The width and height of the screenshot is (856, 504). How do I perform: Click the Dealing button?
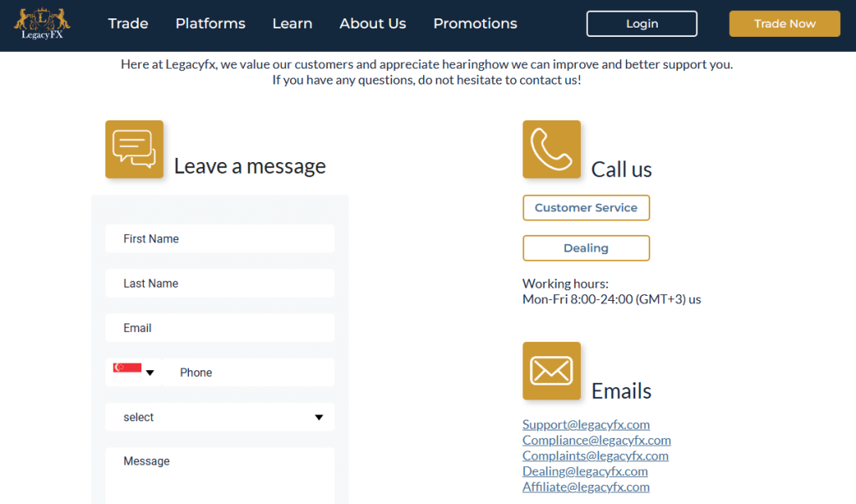[586, 248]
